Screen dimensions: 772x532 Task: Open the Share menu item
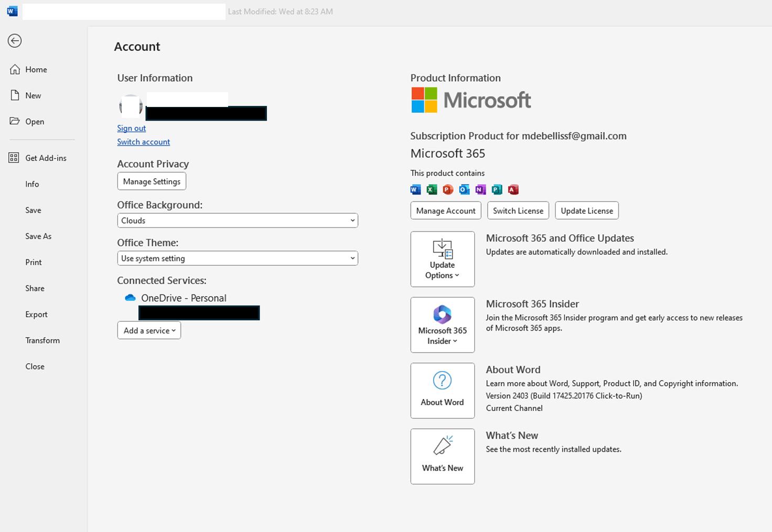[35, 288]
